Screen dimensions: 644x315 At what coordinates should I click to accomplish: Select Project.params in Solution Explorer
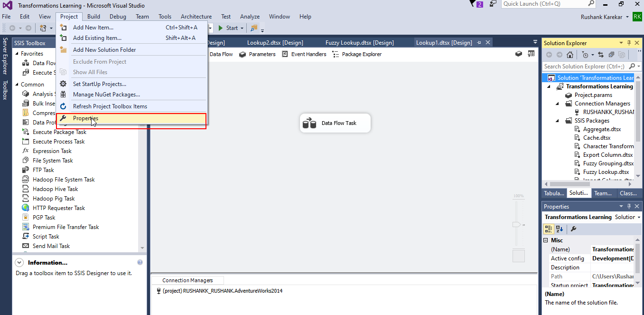click(593, 95)
